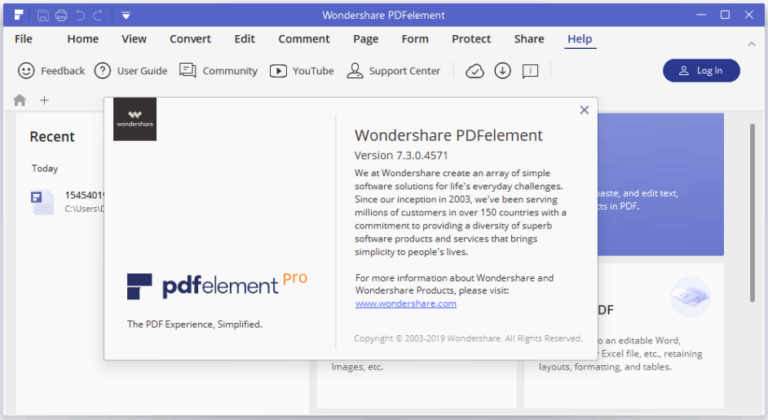Click the info speech bubble icon
The height and width of the screenshot is (420, 768).
[530, 72]
